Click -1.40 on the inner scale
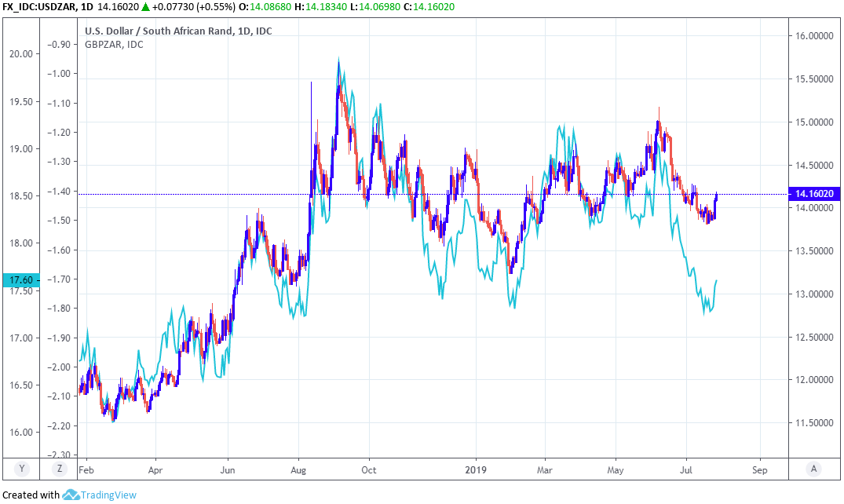The width and height of the screenshot is (844, 504). click(x=59, y=191)
